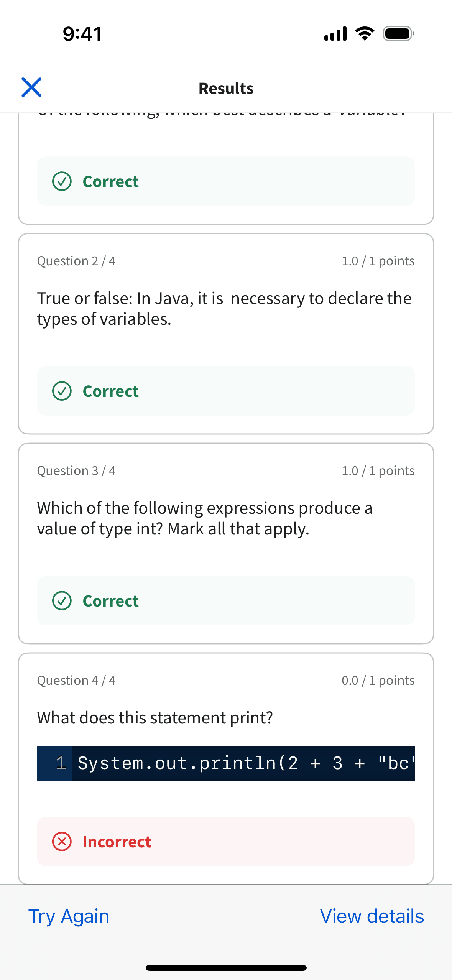452x980 pixels.
Task: Expand Question 2 results card
Action: pos(225,334)
